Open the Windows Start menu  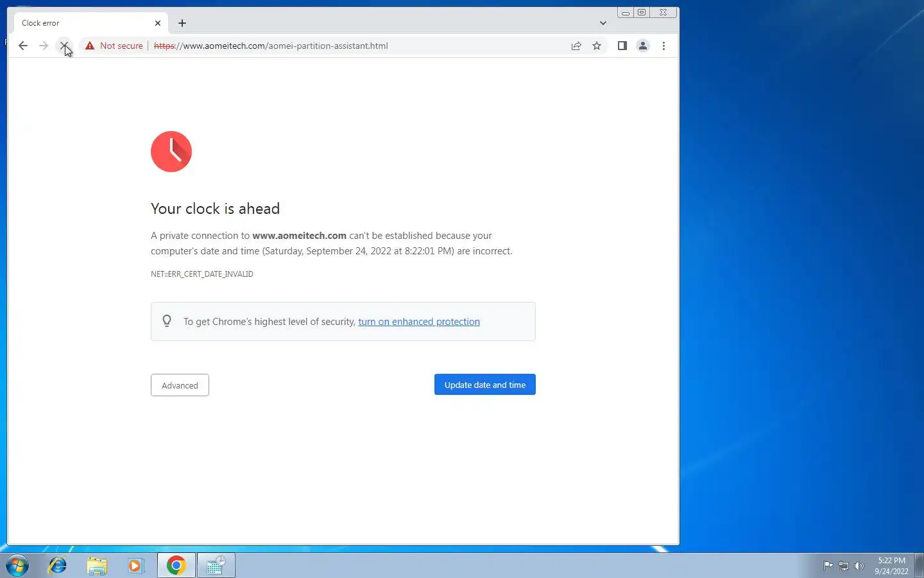point(17,565)
